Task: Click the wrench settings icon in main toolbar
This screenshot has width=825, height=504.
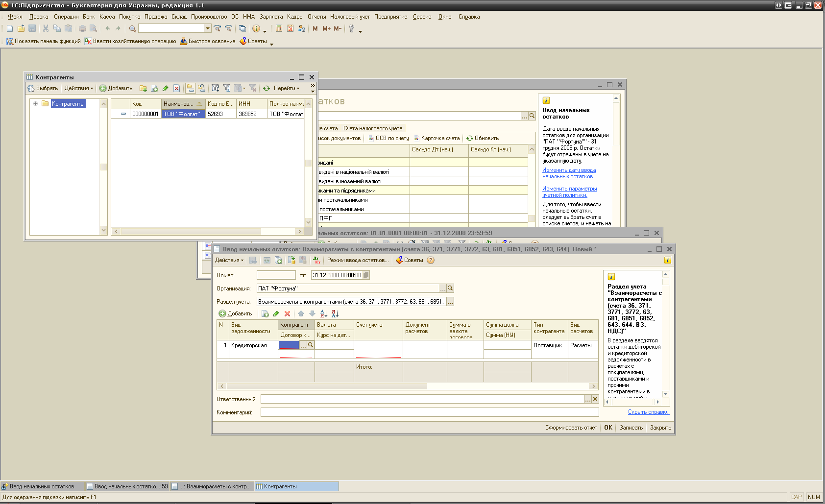Action: (x=351, y=28)
